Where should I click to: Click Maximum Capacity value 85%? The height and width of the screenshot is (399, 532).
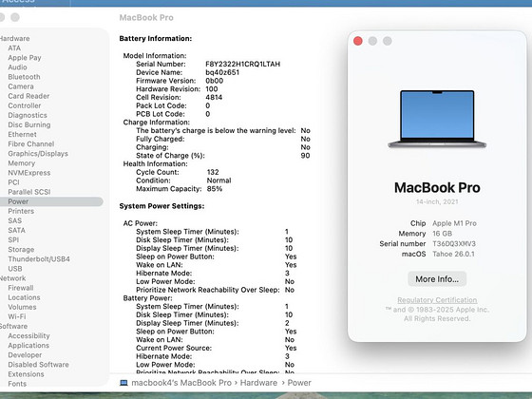point(215,189)
